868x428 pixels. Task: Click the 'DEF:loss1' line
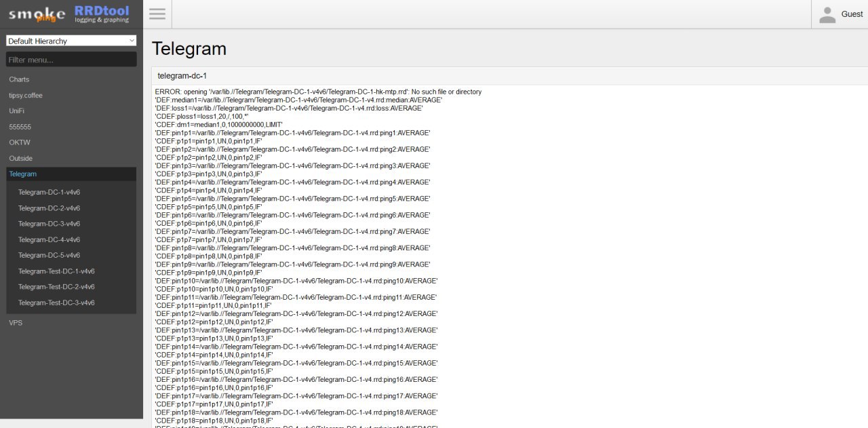[289, 108]
